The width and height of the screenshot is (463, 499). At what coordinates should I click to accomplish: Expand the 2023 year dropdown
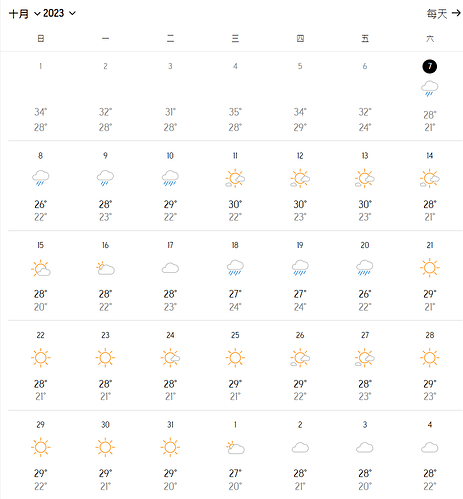click(59, 14)
